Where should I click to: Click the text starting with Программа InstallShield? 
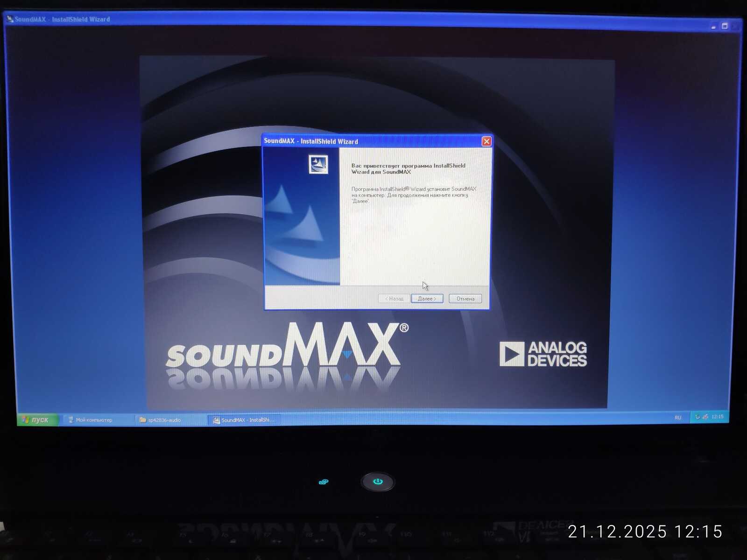pyautogui.click(x=414, y=195)
